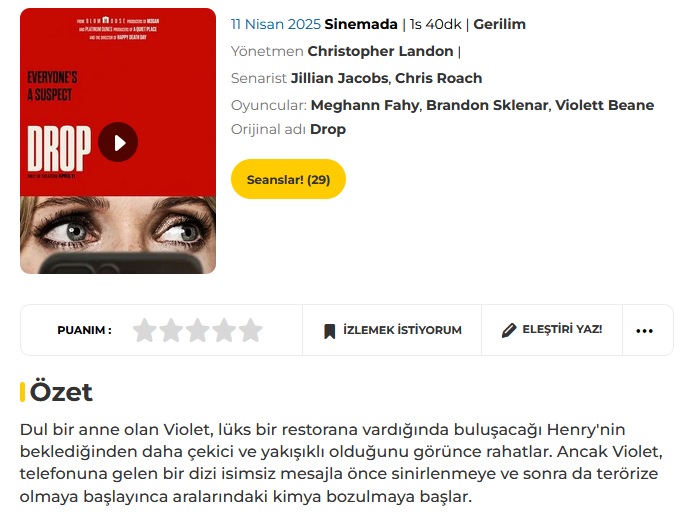688x530 pixels.
Task: Open 11 Nisan 2025 release date link
Action: coord(276,24)
